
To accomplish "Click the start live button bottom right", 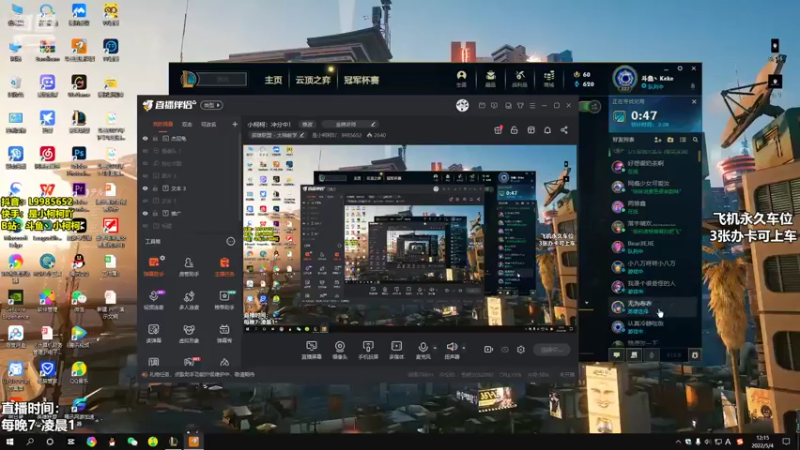I will click(x=552, y=349).
